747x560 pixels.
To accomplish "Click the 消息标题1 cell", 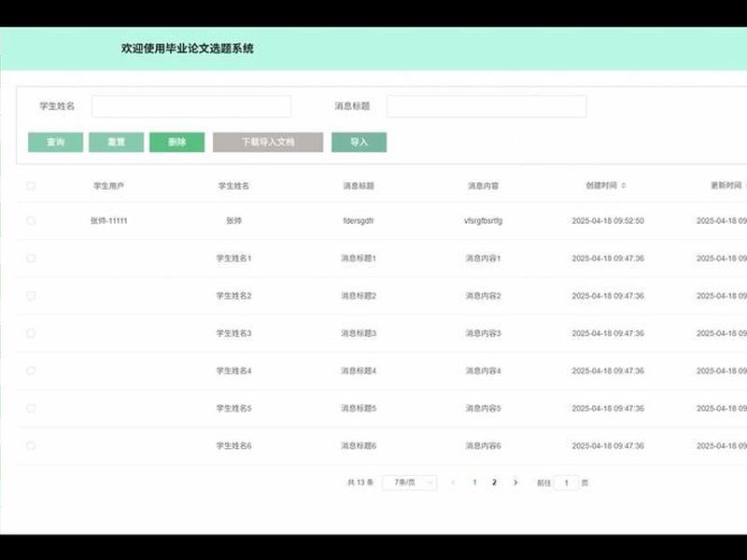I will point(359,259).
